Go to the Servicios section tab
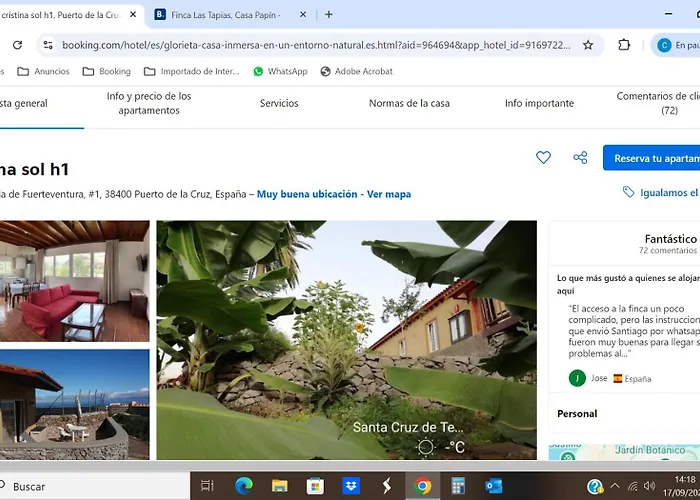Viewport: 700px width, 500px height. [279, 104]
